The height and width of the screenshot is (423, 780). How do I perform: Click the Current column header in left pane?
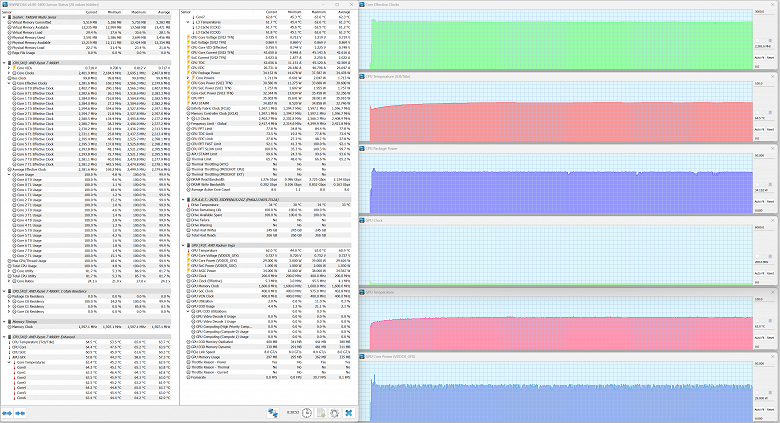[91, 12]
